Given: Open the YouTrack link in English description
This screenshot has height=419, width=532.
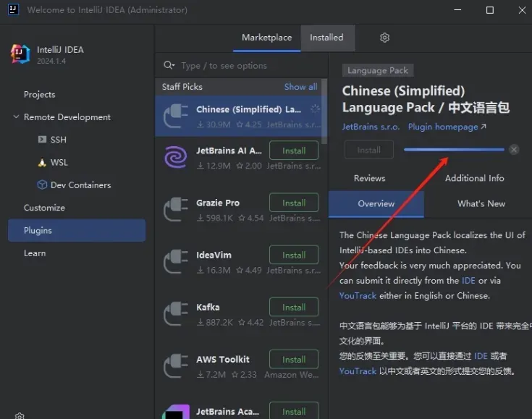Looking at the screenshot, I should click(358, 296).
